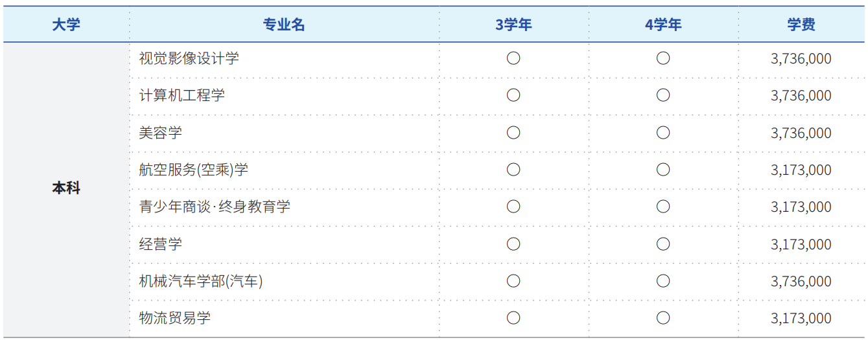Click the 本科 row label
Viewport: 868px width, 340px height.
click(x=66, y=188)
